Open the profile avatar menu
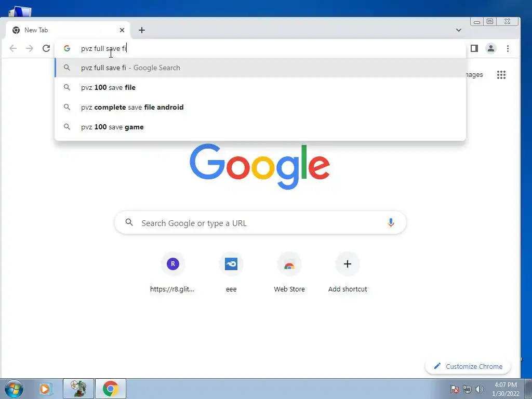 [x=490, y=48]
